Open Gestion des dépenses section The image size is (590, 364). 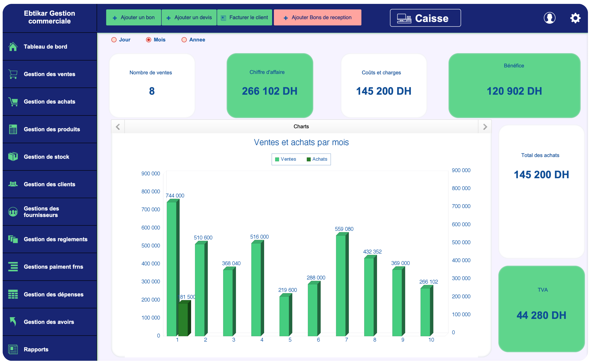pos(50,294)
